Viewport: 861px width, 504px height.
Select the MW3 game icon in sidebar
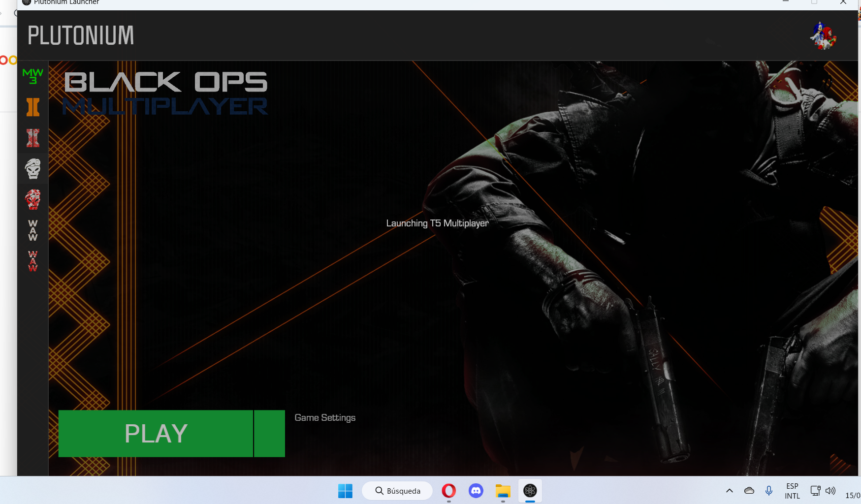click(33, 76)
